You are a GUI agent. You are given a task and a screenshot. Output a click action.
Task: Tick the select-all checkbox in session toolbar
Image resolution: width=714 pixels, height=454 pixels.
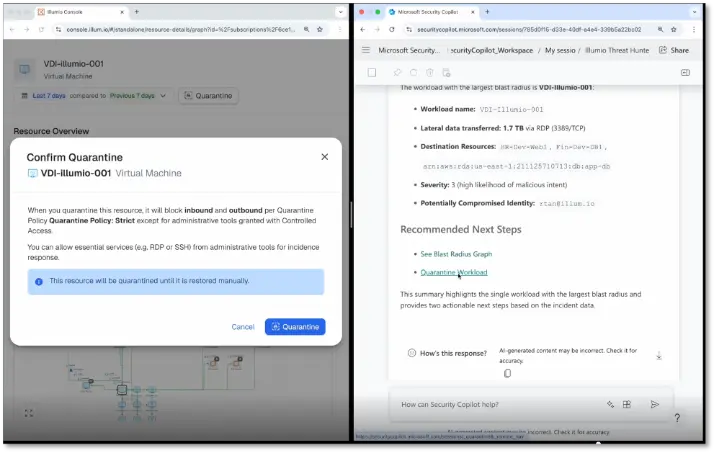(x=372, y=72)
